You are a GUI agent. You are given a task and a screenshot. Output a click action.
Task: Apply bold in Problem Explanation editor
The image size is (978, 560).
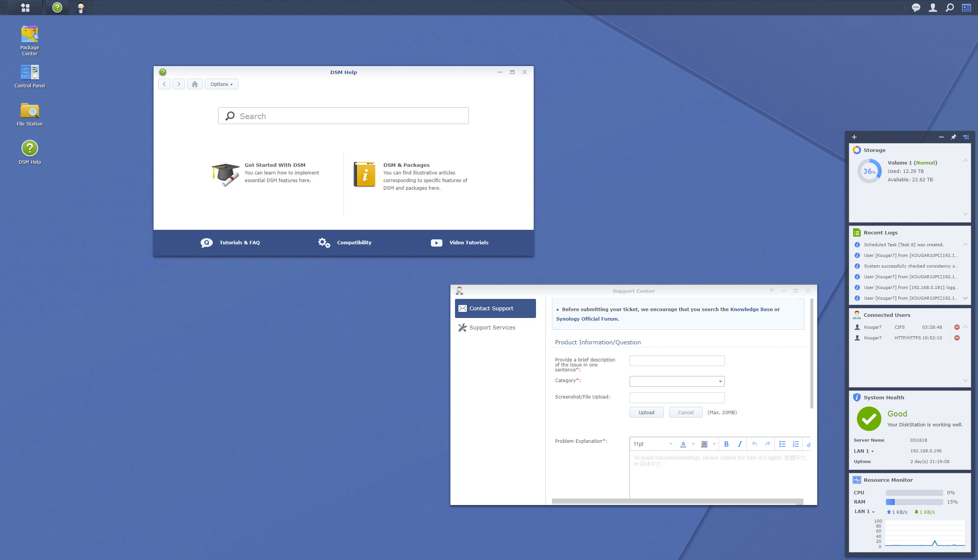(x=726, y=444)
